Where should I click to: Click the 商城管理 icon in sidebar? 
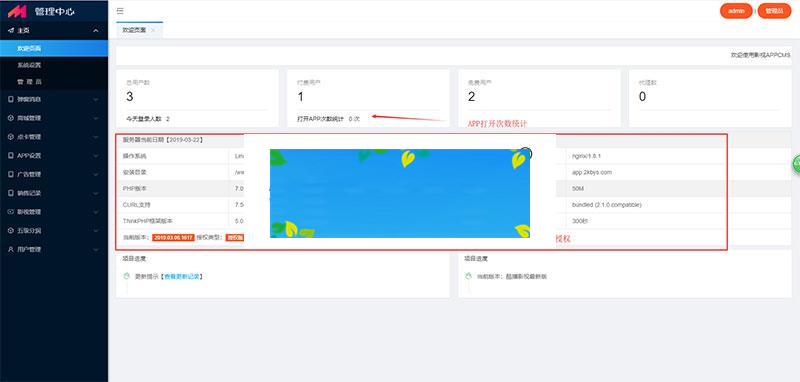(x=11, y=118)
